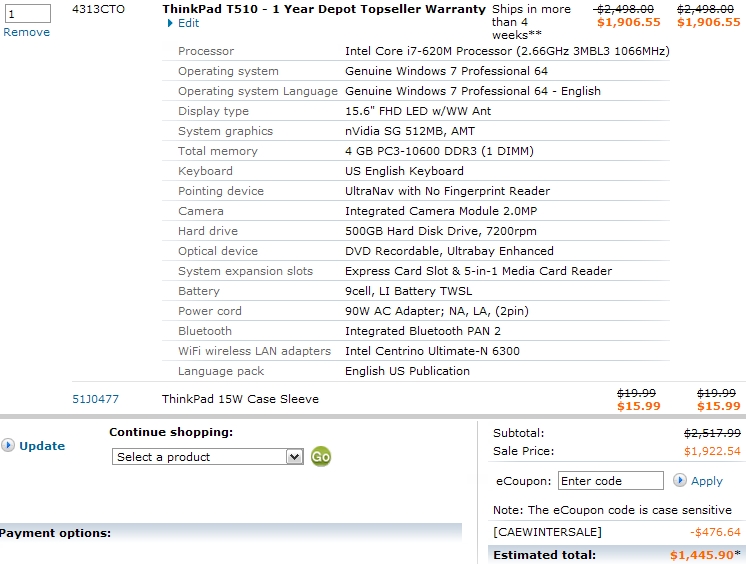This screenshot has height=564, width=746.
Task: Click the Intel Core i7-620M Processor spec
Action: tap(507, 51)
